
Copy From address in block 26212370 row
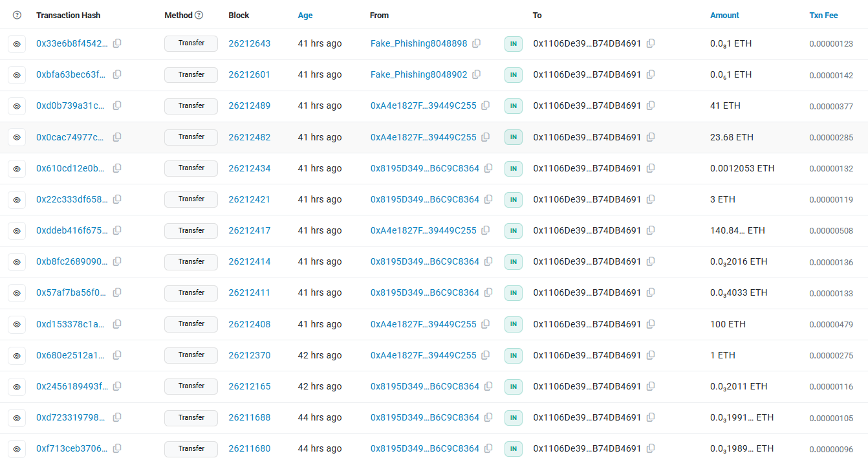click(x=485, y=355)
